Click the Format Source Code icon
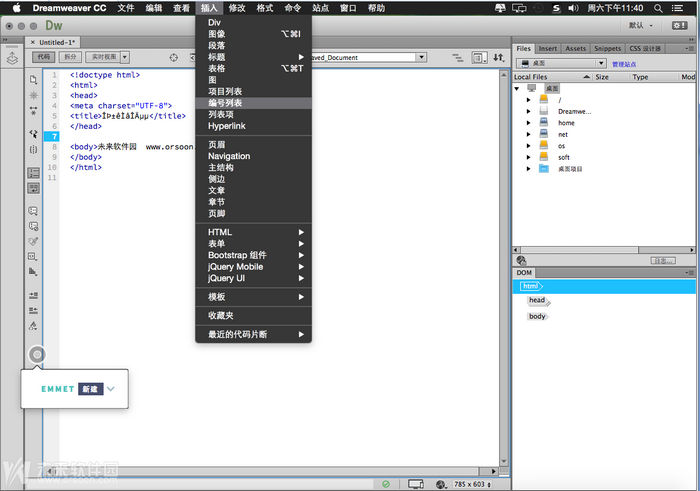The width and height of the screenshot is (700, 491). point(33,326)
